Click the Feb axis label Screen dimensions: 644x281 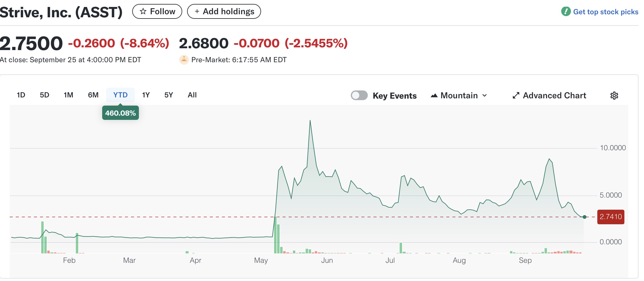pos(69,260)
